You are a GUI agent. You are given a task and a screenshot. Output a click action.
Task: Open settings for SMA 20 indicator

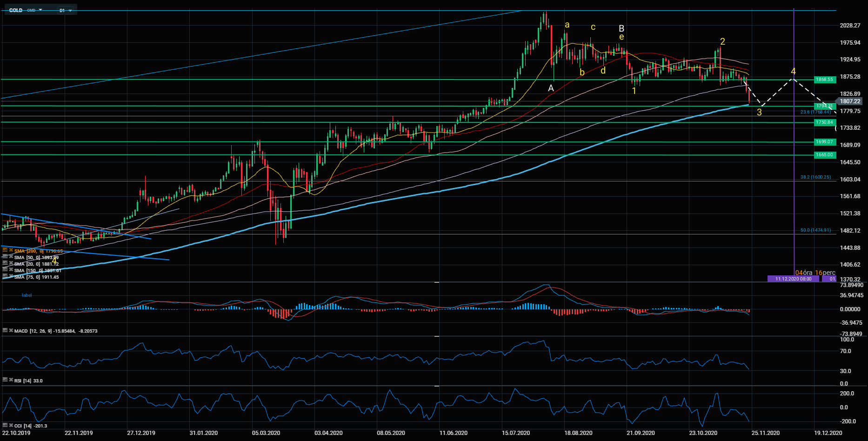point(5,263)
